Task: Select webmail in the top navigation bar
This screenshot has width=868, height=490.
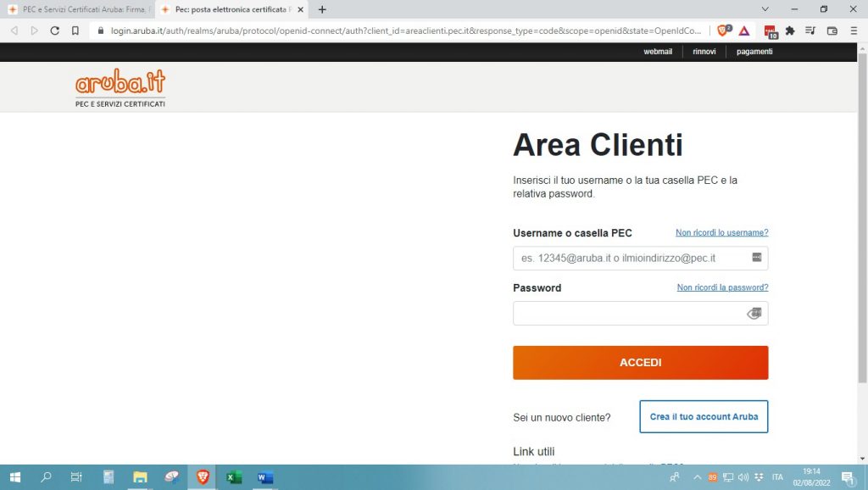Action: pyautogui.click(x=659, y=51)
